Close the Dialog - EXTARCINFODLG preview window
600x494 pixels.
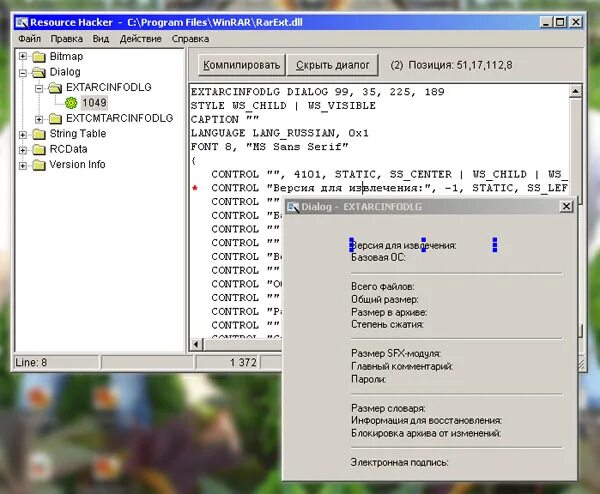tap(566, 207)
